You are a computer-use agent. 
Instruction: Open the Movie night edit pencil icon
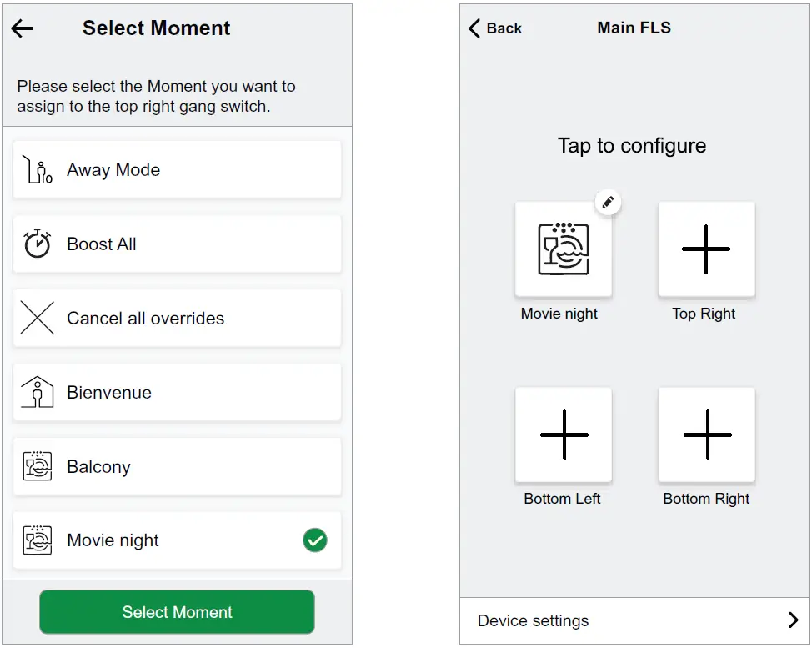tap(609, 202)
